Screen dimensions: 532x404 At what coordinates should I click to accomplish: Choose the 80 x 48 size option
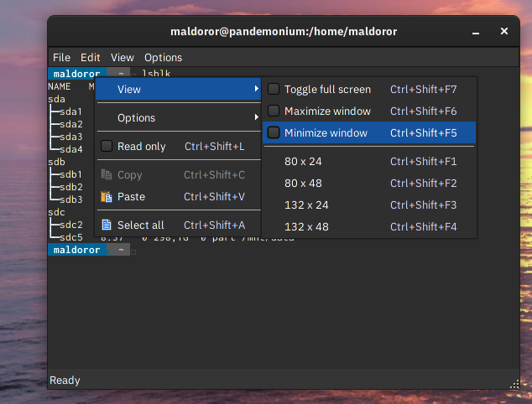[303, 184]
